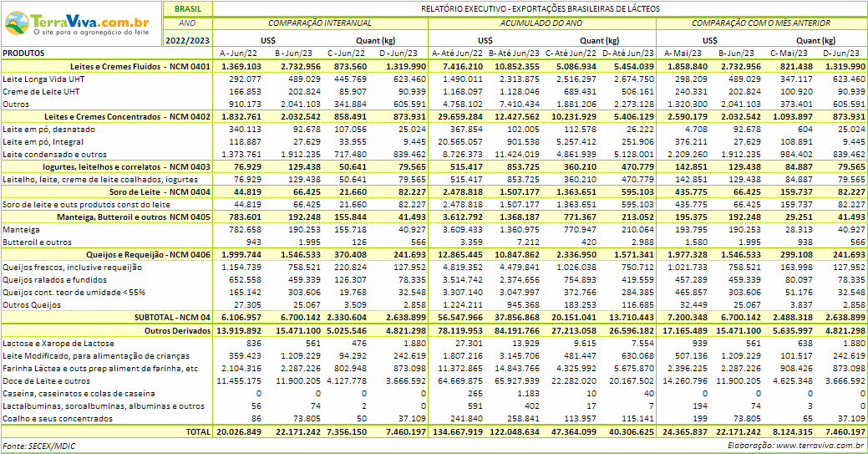Select the Relatório Executivo report title
The width and height of the screenshot is (868, 454).
coord(539,8)
